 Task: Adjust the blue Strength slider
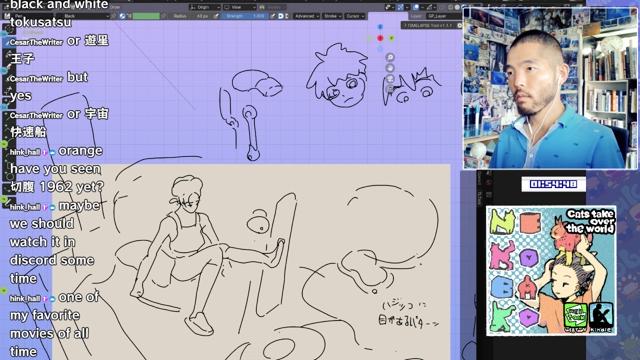(245, 16)
